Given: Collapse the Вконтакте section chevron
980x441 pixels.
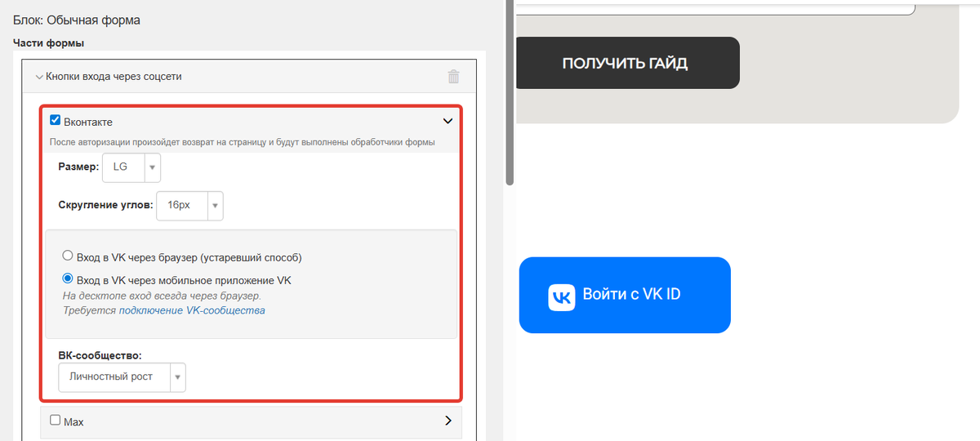Looking at the screenshot, I should 448,121.
